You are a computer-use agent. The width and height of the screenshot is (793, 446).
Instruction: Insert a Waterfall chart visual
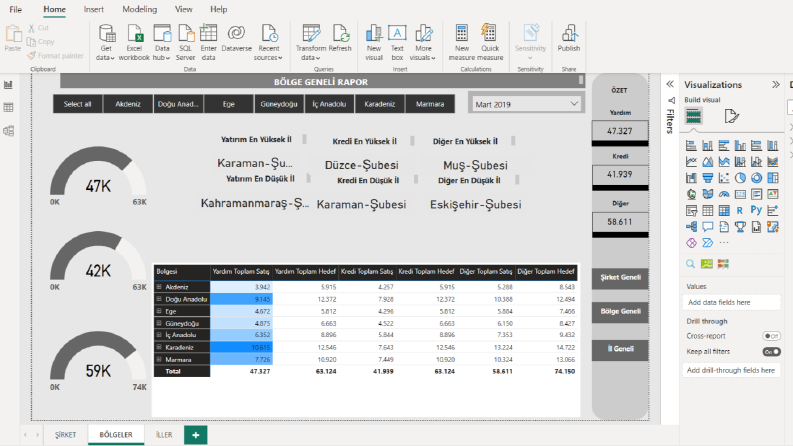pos(691,178)
